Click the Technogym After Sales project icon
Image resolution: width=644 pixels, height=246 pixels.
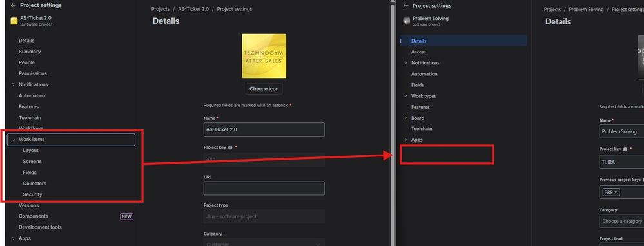[264, 56]
